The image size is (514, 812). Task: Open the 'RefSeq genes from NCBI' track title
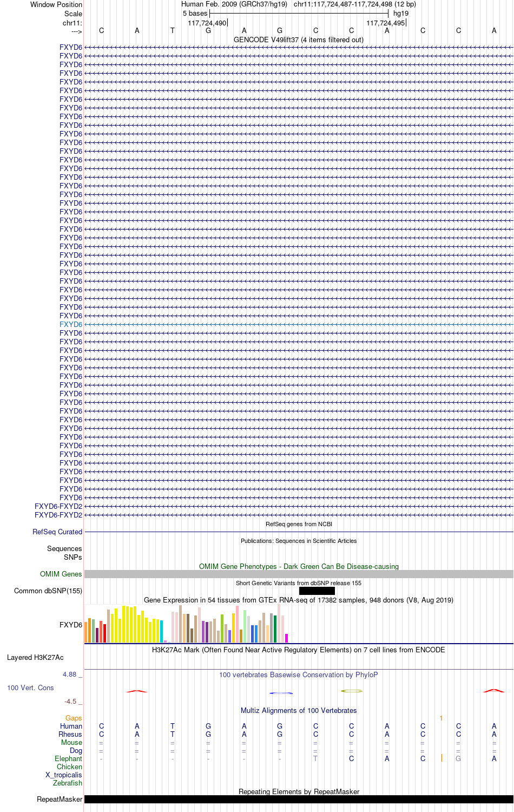(299, 524)
